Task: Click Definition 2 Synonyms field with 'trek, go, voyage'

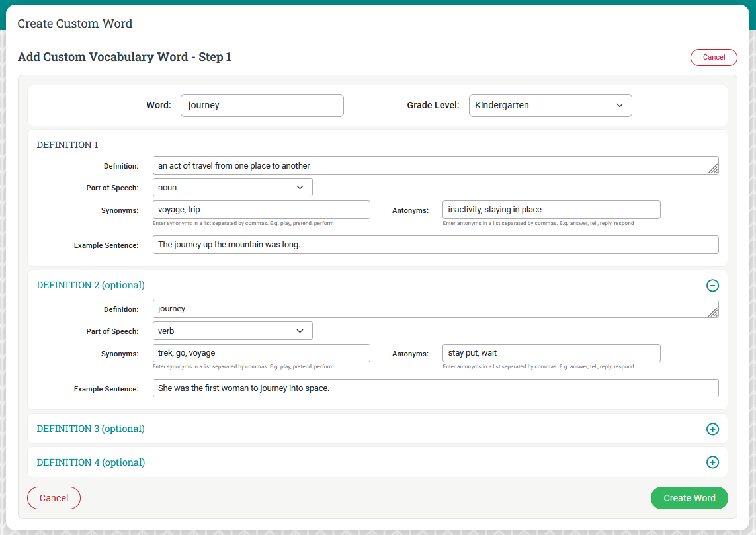Action: (261, 353)
